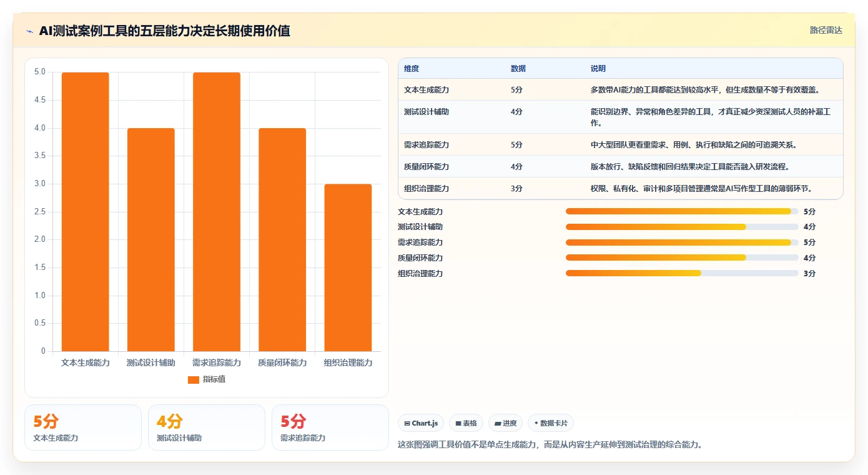Viewport: 868px width, 475px height.
Task: Select the 表格 tag chip
Action: pos(466,423)
